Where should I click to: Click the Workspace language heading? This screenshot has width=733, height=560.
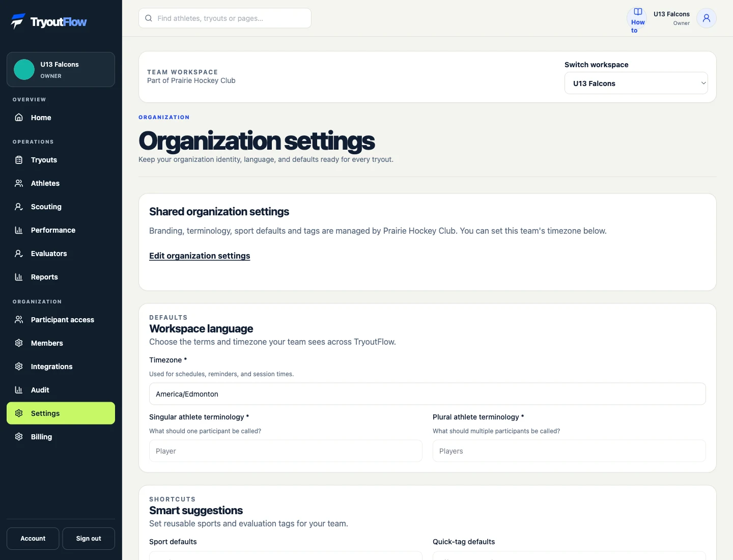(x=201, y=329)
